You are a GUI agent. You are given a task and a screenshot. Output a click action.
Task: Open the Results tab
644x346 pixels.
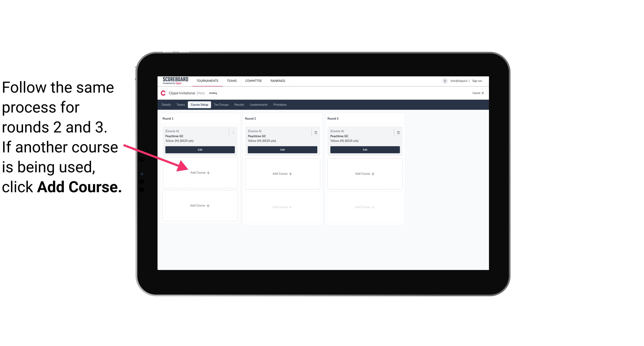coord(238,105)
